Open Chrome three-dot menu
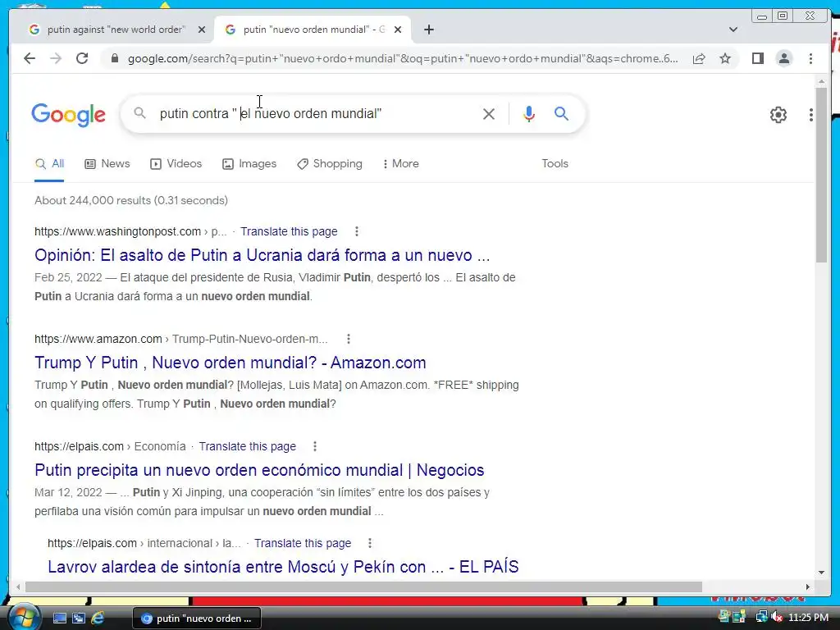Screen dimensions: 840x630 pos(810,58)
